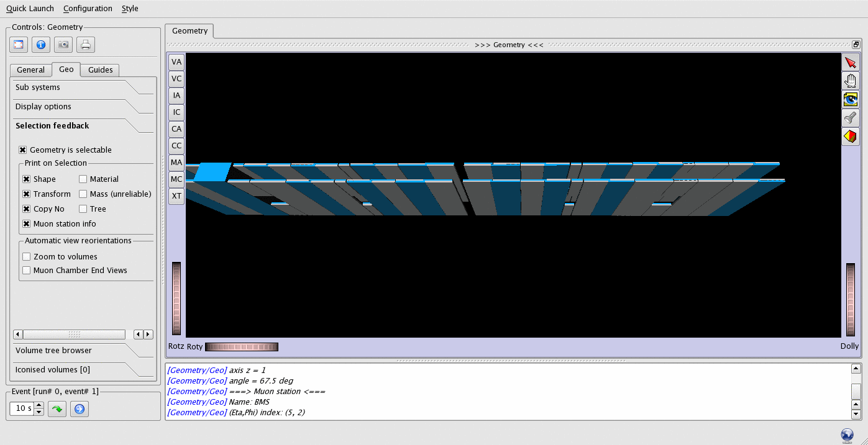Click the eye view-all icon
868x445 pixels.
(851, 99)
